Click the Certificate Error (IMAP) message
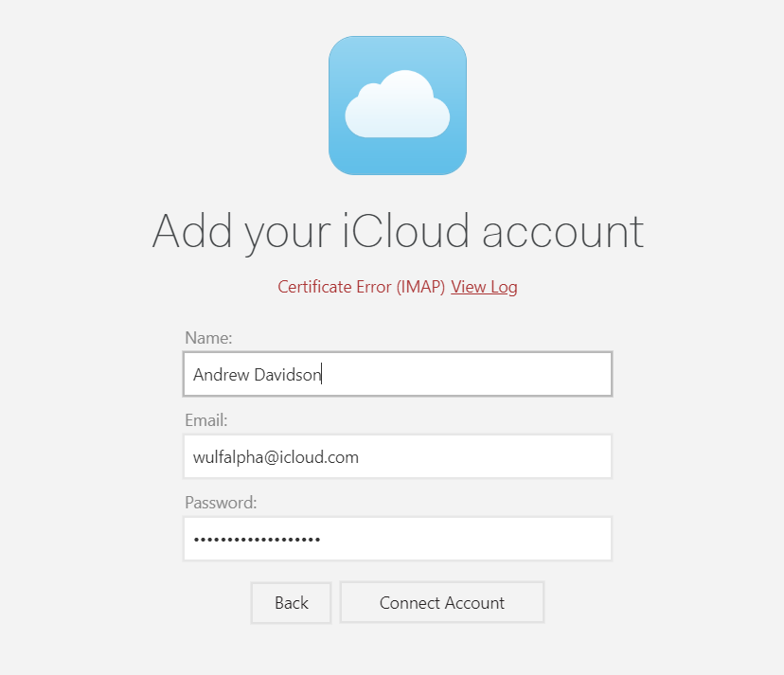 tap(360, 287)
